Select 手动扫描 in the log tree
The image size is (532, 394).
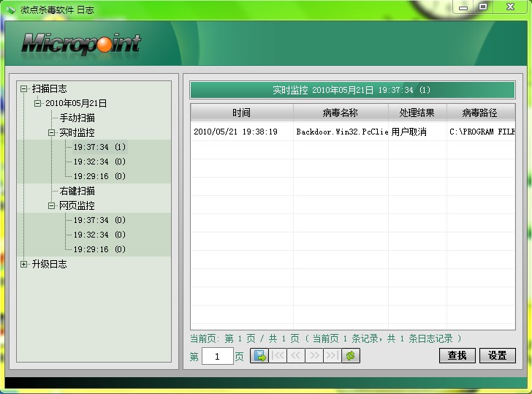[77, 118]
